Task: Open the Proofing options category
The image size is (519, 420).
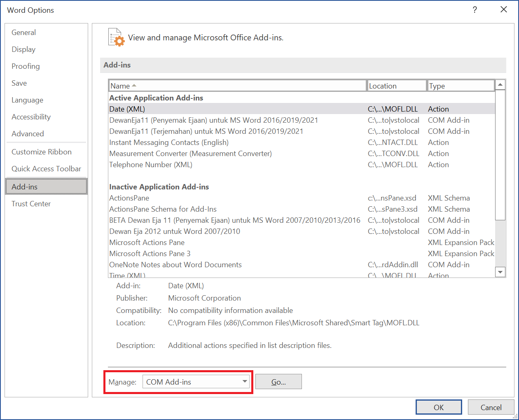Action: (x=26, y=66)
